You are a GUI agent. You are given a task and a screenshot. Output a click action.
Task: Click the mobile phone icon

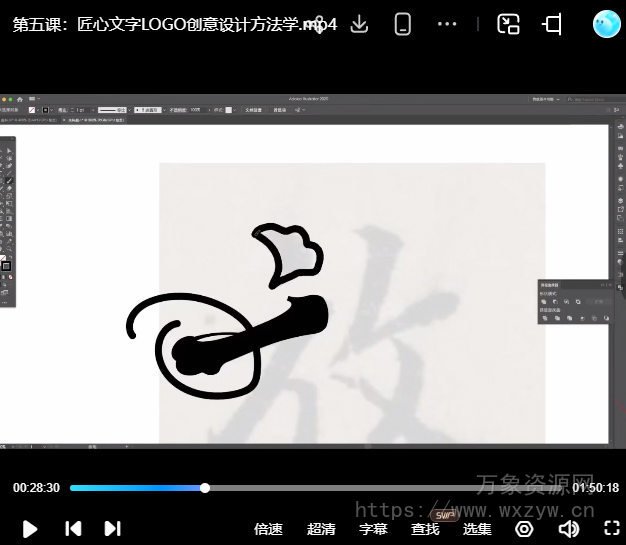(x=403, y=25)
